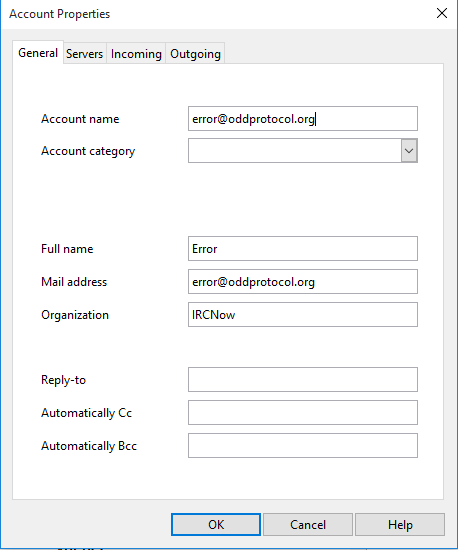Screen dimensions: 458x550
Task: Open Help for account properties
Action: tap(400, 525)
